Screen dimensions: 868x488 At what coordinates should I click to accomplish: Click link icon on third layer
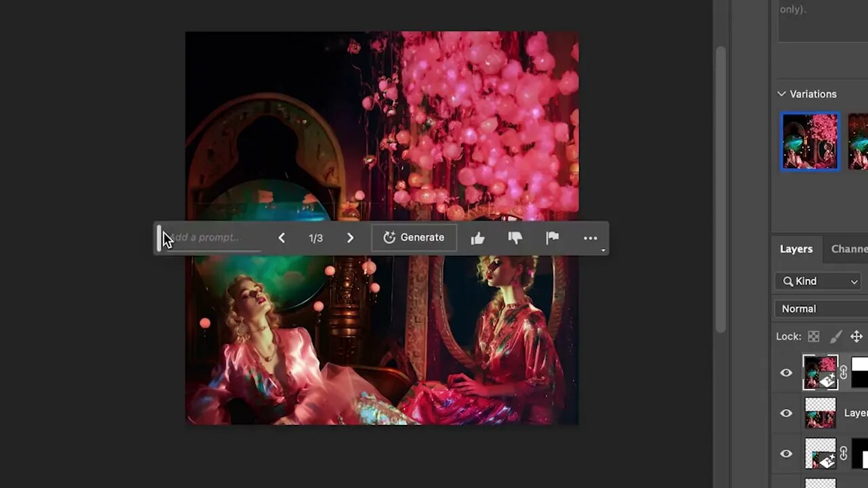click(844, 453)
